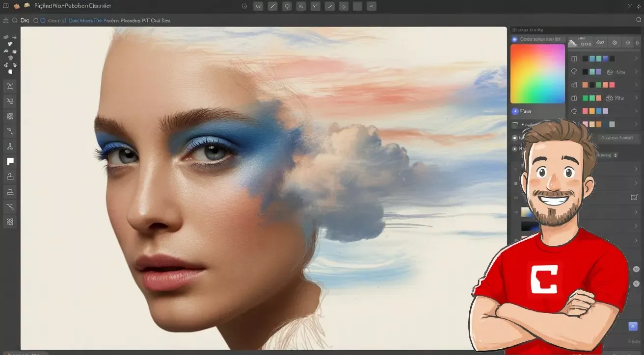This screenshot has height=355, width=644.
Task: Expand the third color palette row chevron
Action: [x=636, y=85]
